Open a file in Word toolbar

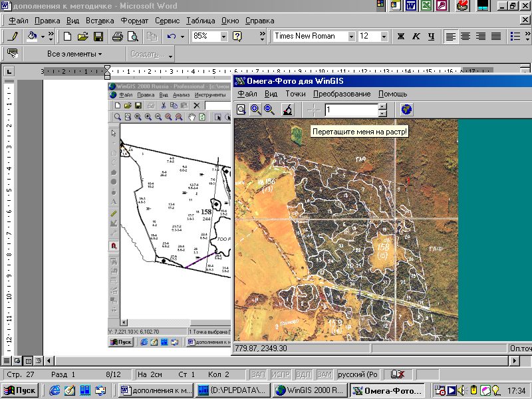point(82,37)
